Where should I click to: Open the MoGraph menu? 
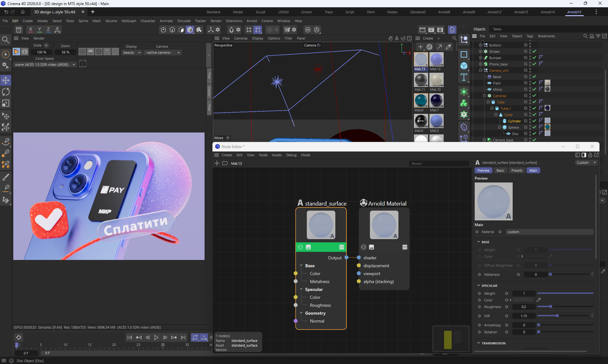click(129, 21)
